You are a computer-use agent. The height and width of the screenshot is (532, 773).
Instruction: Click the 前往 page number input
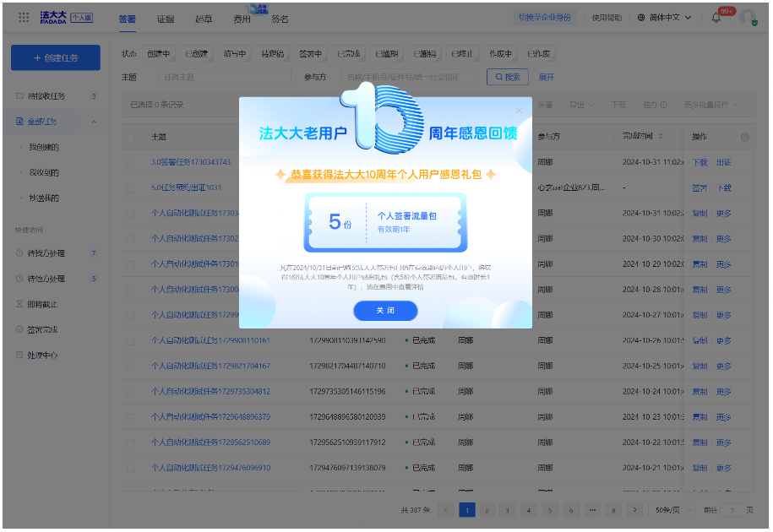coord(732,510)
